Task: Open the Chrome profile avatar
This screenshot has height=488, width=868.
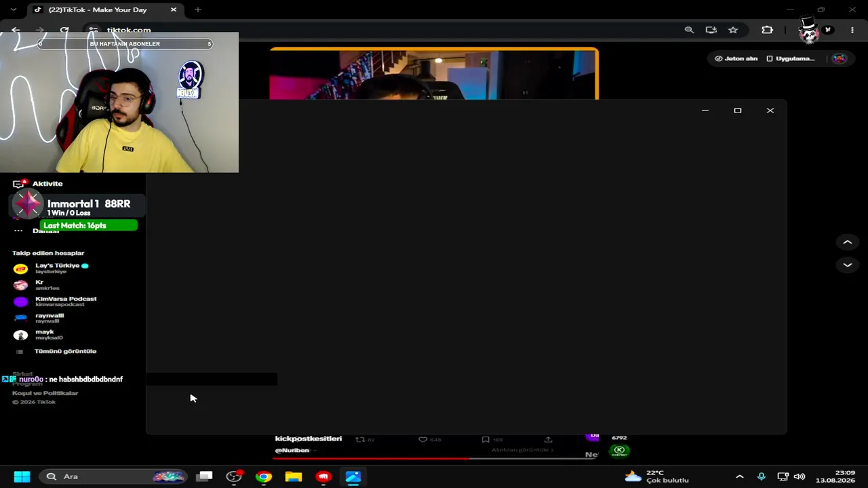Action: (x=827, y=30)
